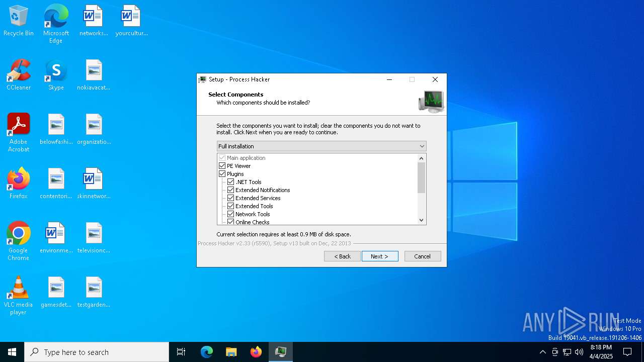644x362 pixels.
Task: Open the volume control tray icon
Action: (579, 352)
